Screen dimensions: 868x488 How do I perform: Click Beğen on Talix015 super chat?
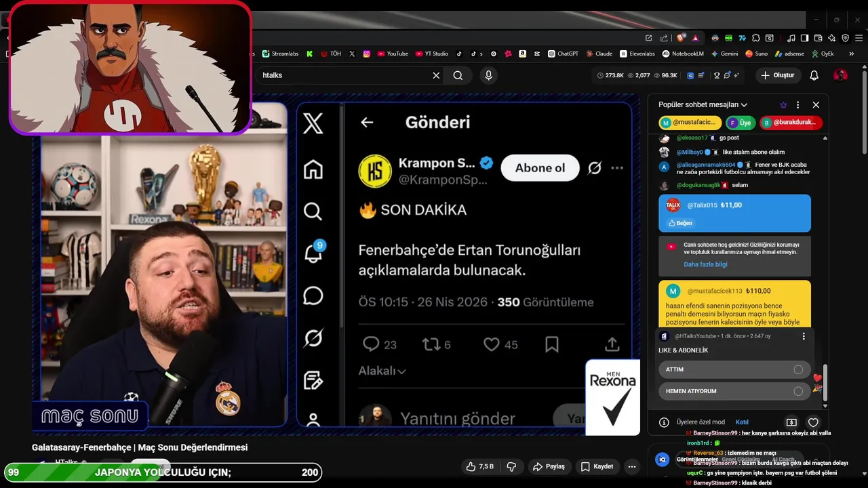680,222
